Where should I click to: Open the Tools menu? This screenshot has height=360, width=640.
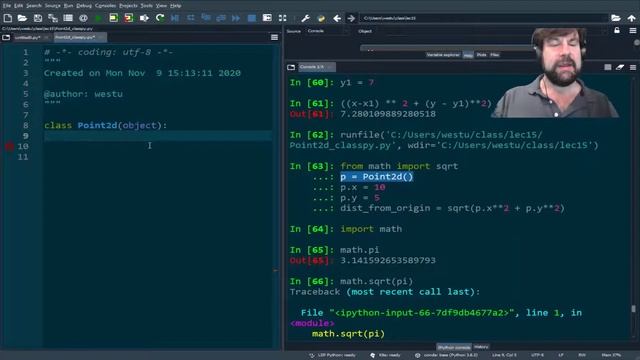[147, 6]
